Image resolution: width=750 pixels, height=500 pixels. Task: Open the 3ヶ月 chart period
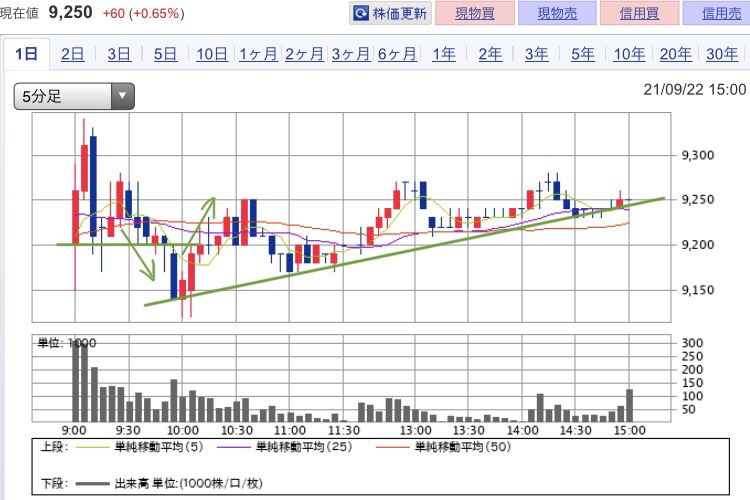[x=351, y=54]
